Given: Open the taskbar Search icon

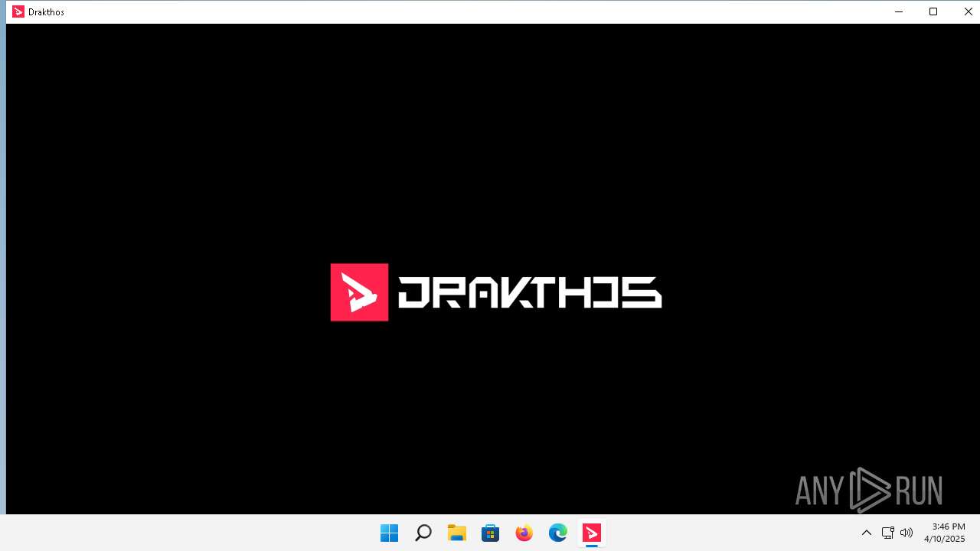Looking at the screenshot, I should click(423, 533).
